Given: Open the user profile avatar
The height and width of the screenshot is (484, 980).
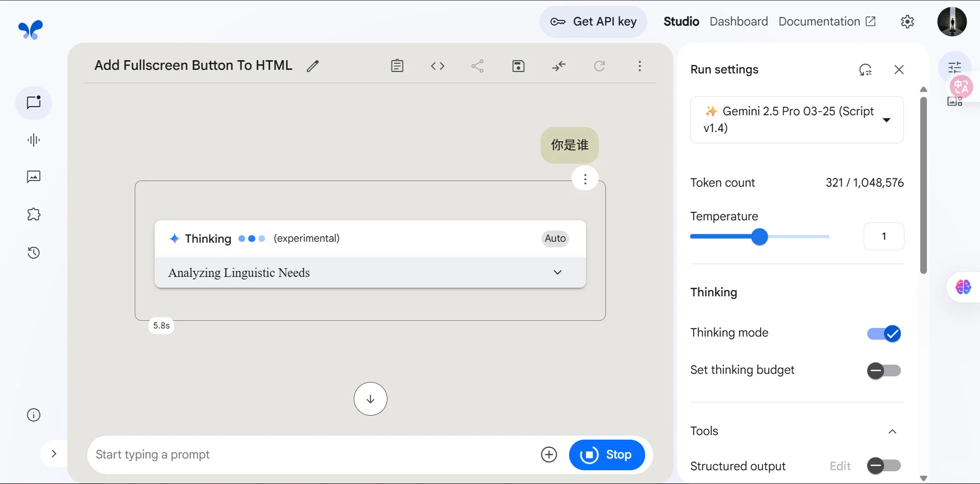Looking at the screenshot, I should point(952,21).
